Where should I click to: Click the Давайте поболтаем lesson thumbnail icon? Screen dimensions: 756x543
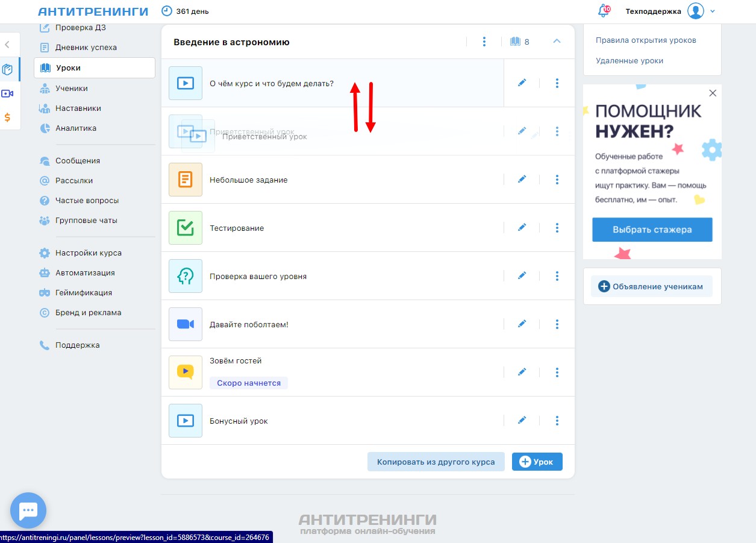point(186,324)
